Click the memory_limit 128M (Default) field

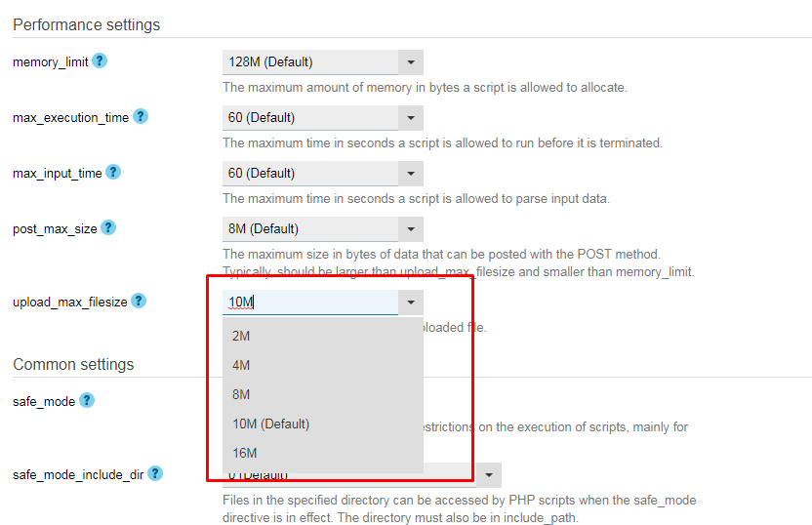(x=310, y=62)
